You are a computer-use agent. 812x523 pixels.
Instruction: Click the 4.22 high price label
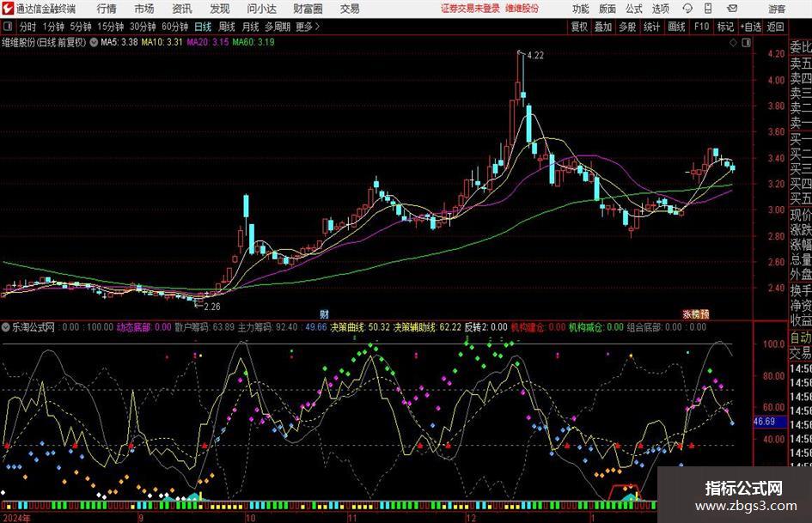tap(535, 56)
